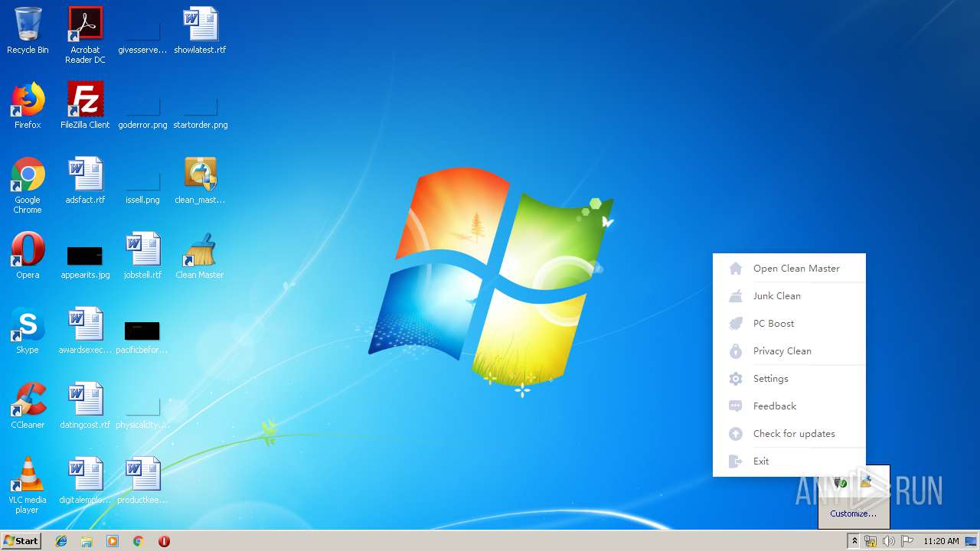
Task: Launch Internet Explorer from taskbar
Action: (x=61, y=541)
